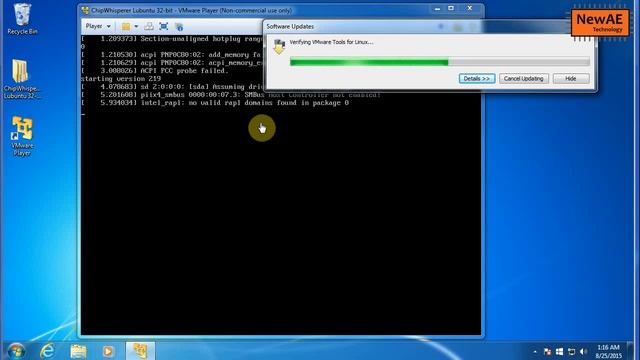Minimize the VMware Player window
The image size is (640, 360).
[x=437, y=9]
